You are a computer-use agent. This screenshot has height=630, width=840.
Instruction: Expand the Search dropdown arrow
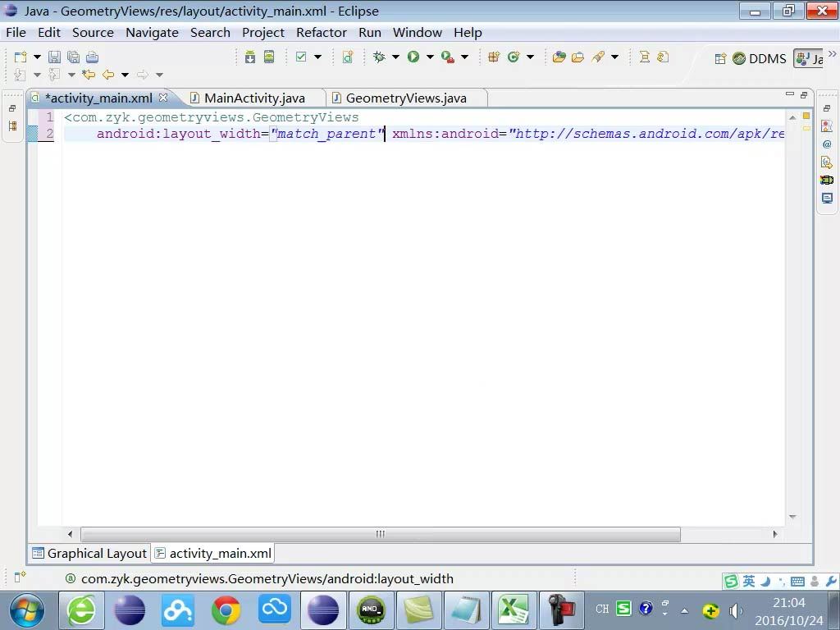(614, 57)
